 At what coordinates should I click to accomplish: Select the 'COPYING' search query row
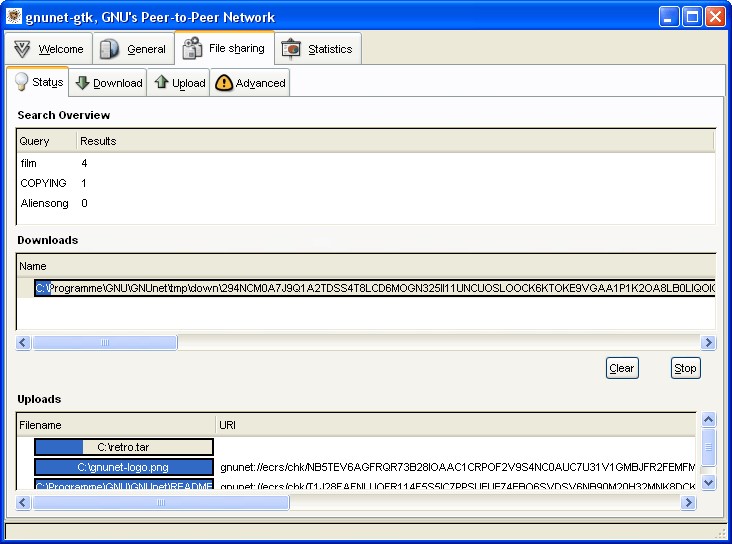pos(366,183)
